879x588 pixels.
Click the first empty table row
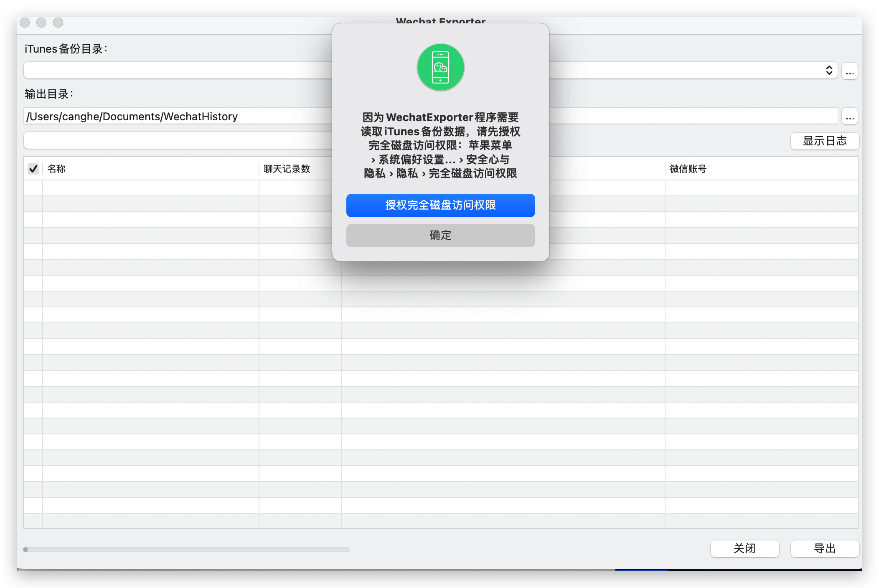click(150, 188)
